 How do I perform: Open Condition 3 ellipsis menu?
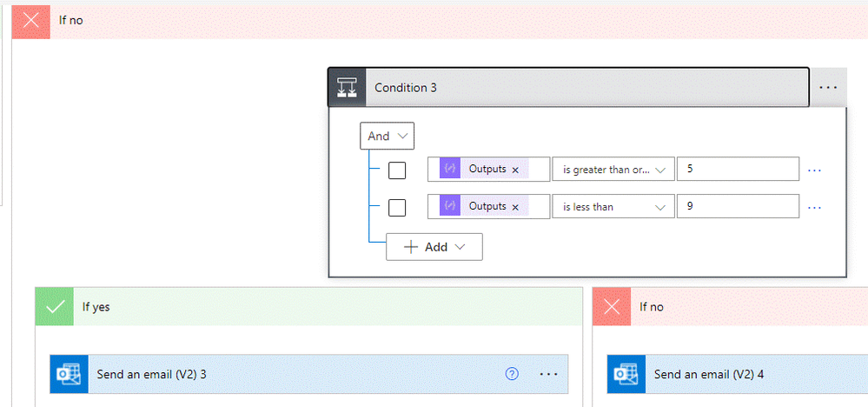click(828, 88)
